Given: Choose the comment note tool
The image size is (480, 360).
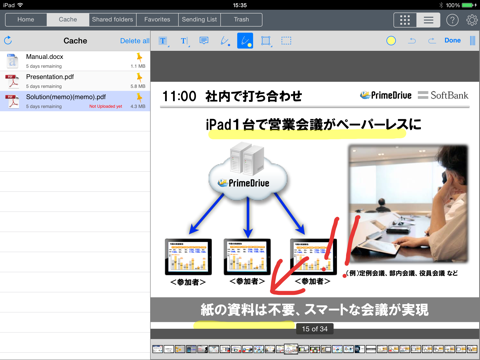Looking at the screenshot, I should (204, 41).
